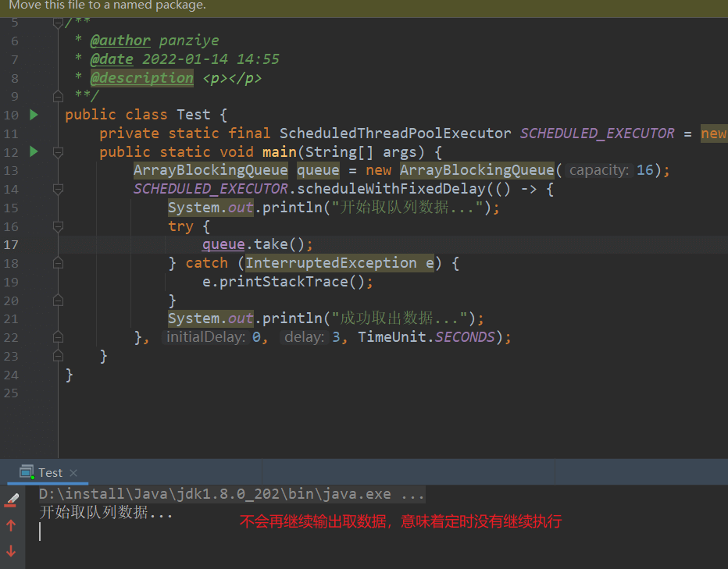This screenshot has width=728, height=569.
Task: Fold the catch block on line 18
Action: (x=58, y=263)
